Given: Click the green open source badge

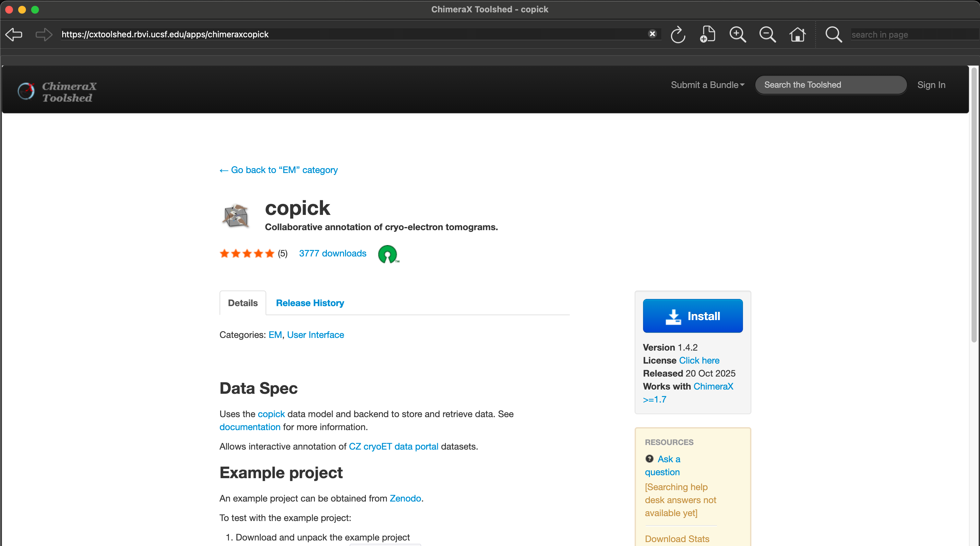Looking at the screenshot, I should [388, 254].
